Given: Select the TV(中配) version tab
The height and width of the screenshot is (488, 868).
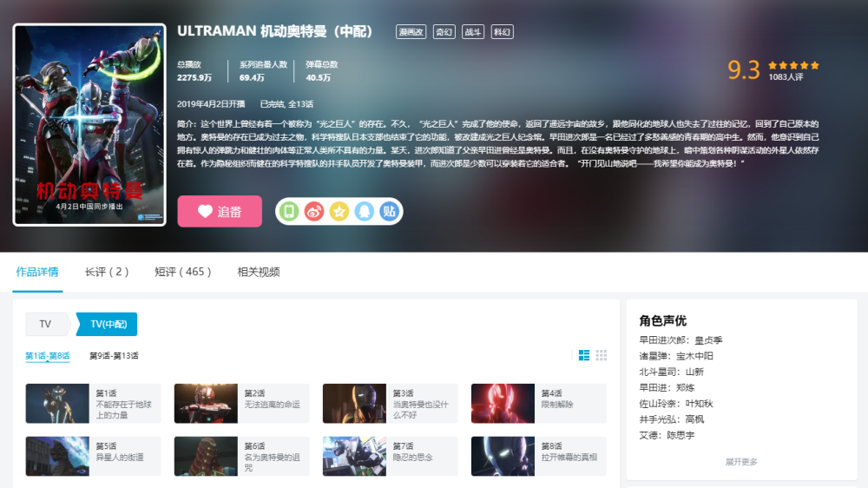Looking at the screenshot, I should 108,324.
